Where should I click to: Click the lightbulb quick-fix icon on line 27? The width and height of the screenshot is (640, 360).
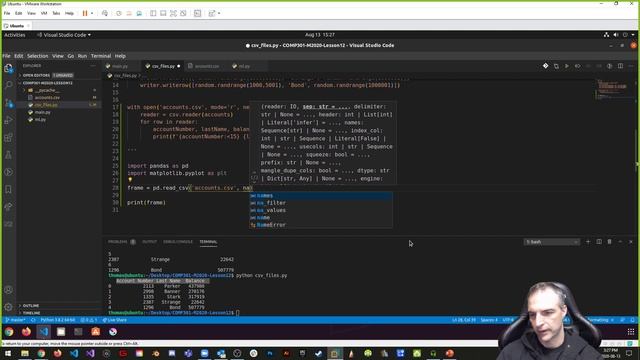(130, 180)
